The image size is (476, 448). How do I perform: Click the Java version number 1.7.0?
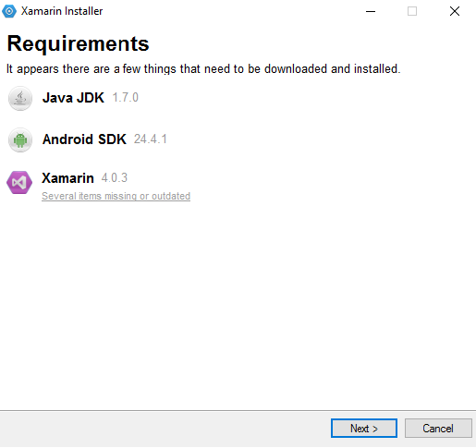click(x=126, y=98)
